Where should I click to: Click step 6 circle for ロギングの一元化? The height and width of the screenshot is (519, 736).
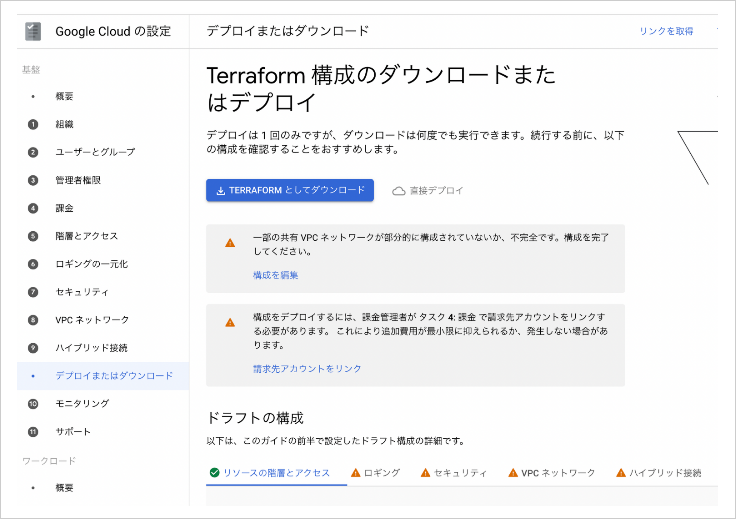(33, 264)
